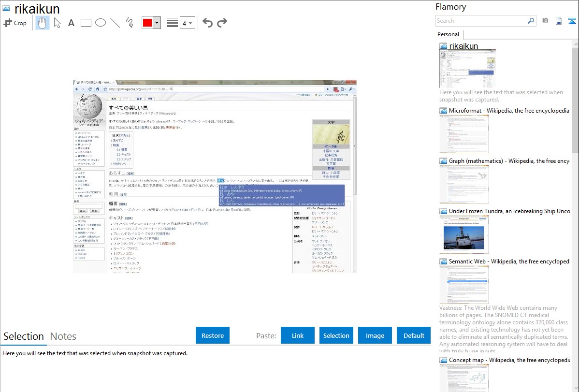
Task: Click the icon beside Concept map title
Action: coord(443,360)
